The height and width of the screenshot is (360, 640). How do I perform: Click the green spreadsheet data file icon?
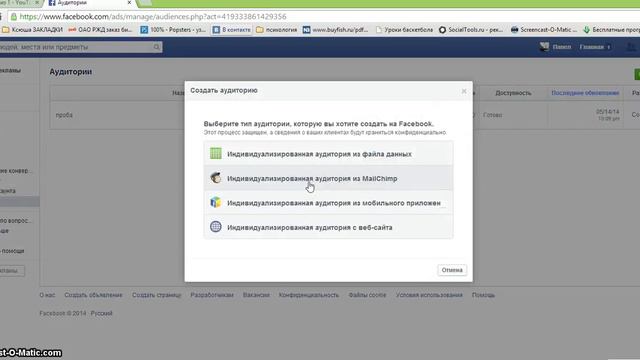click(x=216, y=153)
